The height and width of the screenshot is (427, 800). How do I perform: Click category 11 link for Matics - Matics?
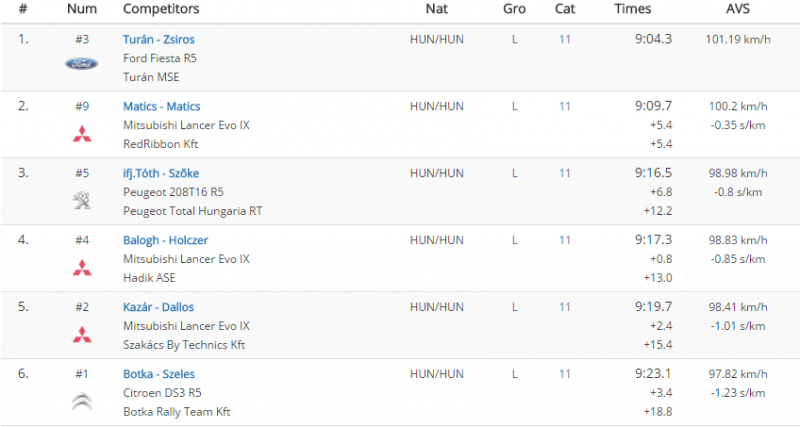[564, 106]
